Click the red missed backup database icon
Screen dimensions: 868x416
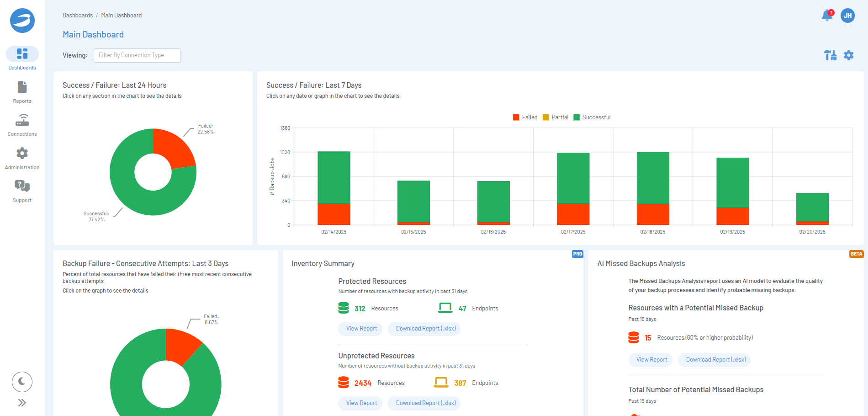coord(634,337)
